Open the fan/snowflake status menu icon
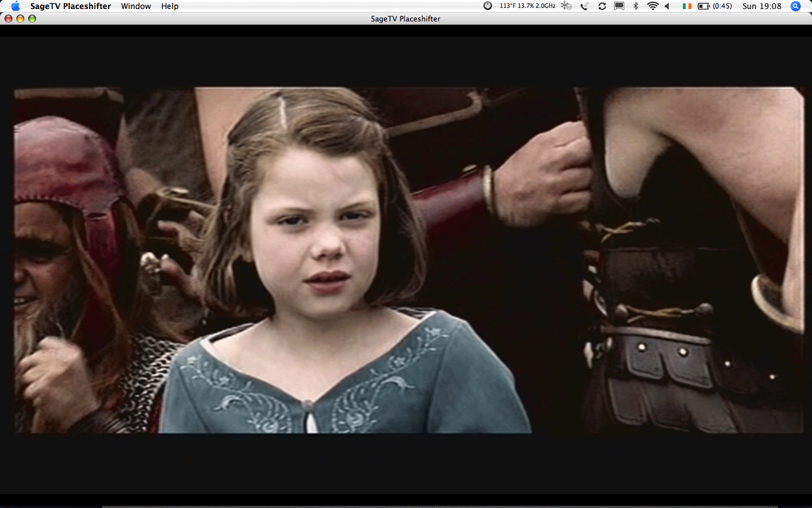Viewport: 812px width, 508px height. pyautogui.click(x=566, y=6)
